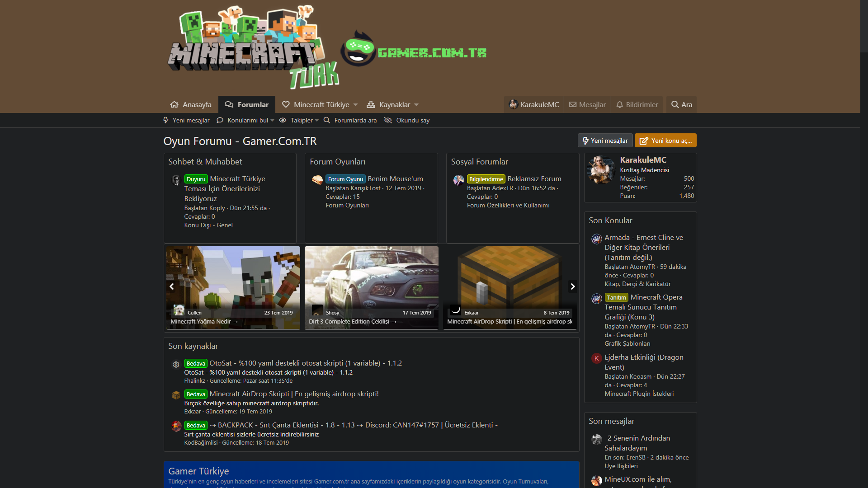Open OtoSat yaml destekli otosat resource
The width and height of the screenshot is (868, 488).
306,363
